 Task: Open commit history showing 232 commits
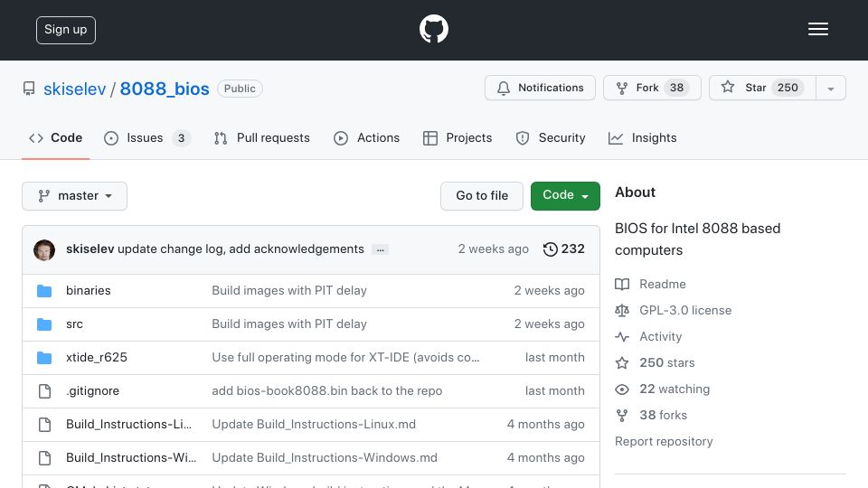click(x=563, y=249)
